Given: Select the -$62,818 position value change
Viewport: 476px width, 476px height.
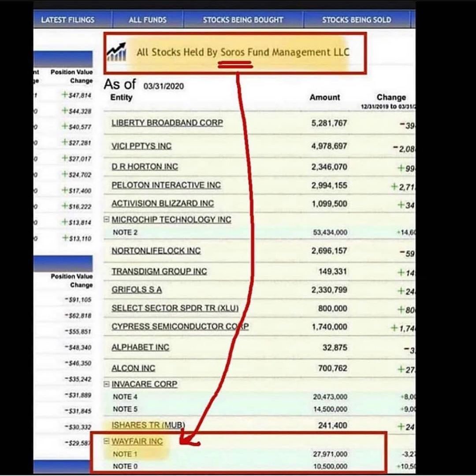Looking at the screenshot, I should (x=78, y=316).
